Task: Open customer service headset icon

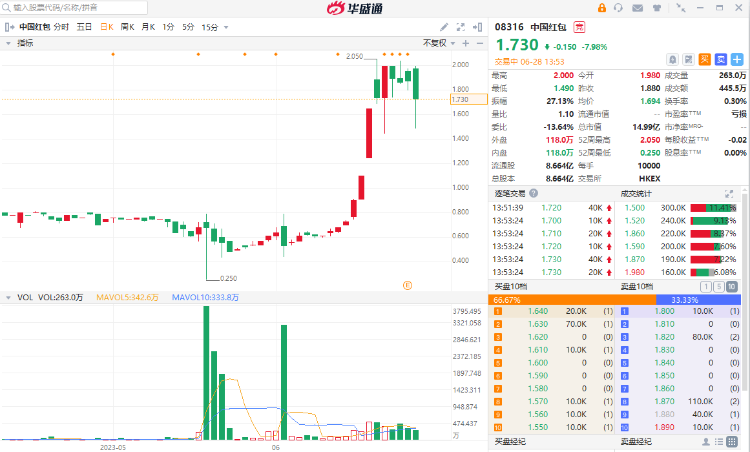Action: point(618,8)
